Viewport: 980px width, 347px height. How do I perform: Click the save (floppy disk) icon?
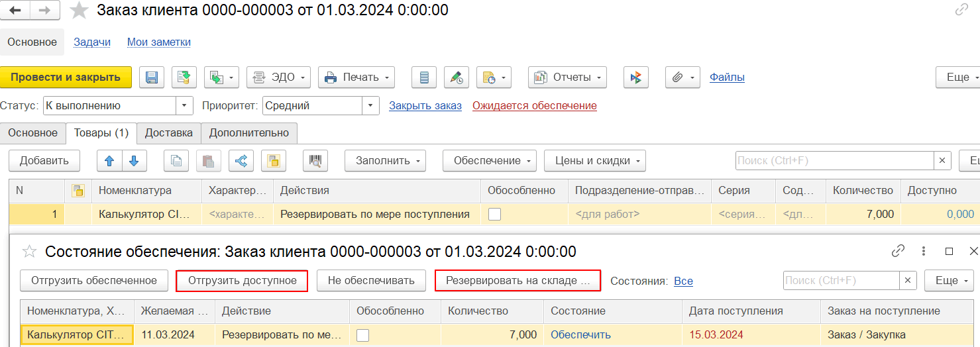point(152,77)
